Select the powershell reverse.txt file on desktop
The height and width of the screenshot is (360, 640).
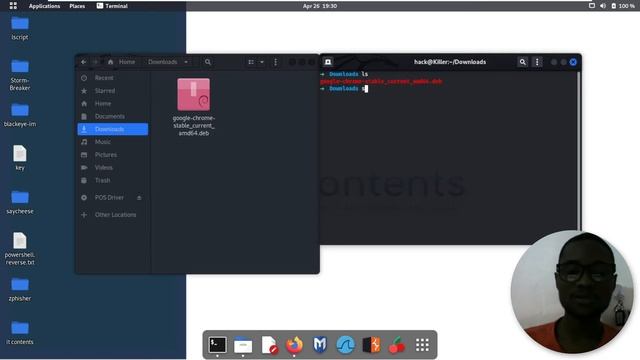(20, 249)
